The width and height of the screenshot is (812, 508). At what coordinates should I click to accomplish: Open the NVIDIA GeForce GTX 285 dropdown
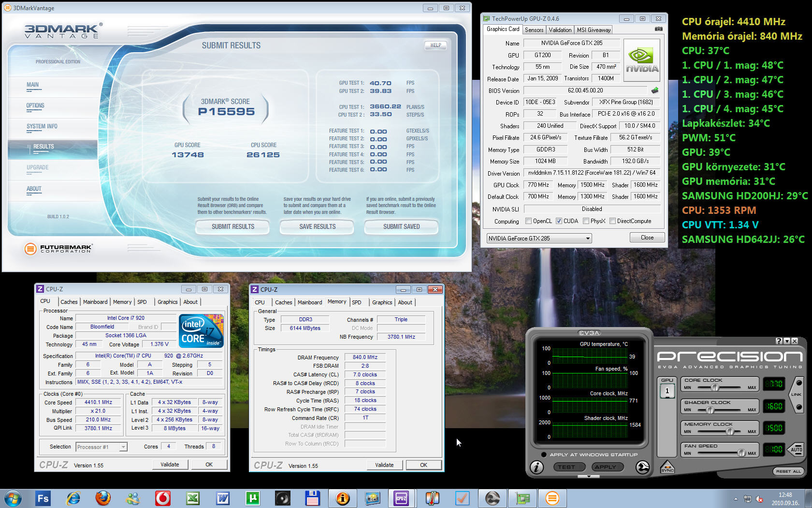539,239
